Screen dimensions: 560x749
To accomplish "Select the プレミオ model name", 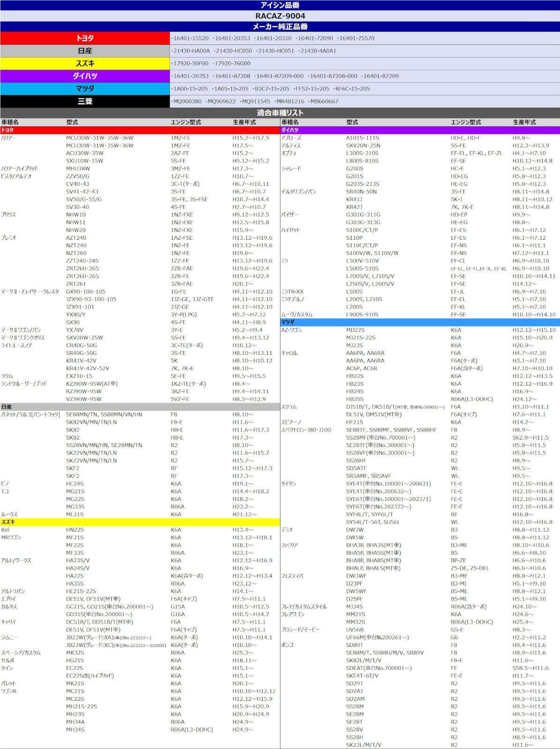I will 9,238.
